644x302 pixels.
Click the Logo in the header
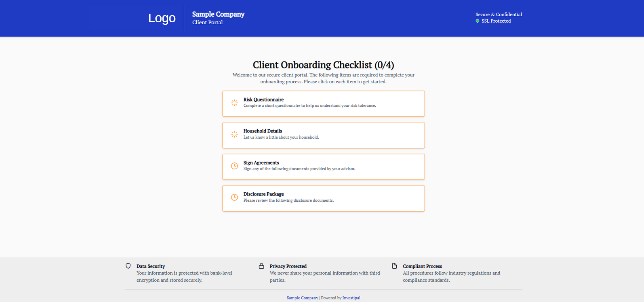[x=162, y=18]
